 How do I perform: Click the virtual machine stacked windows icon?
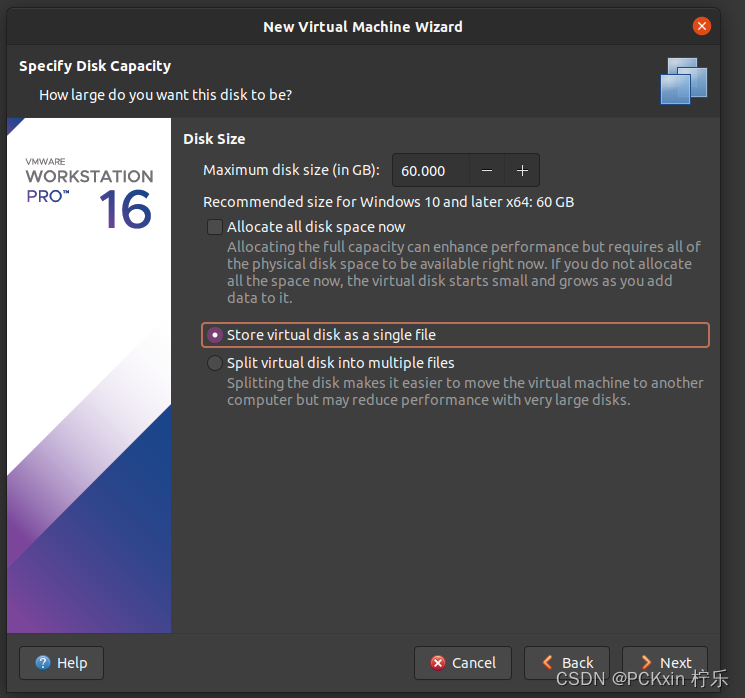[684, 81]
